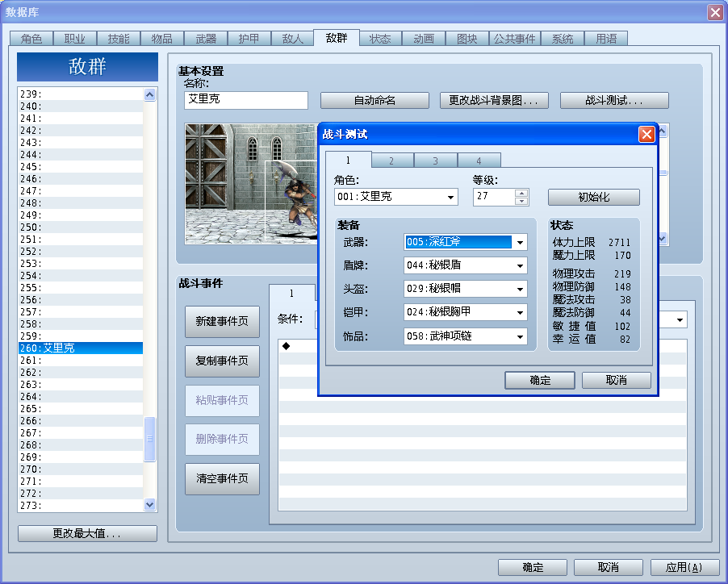
Task: Open the 物品 database tab
Action: coord(162,39)
